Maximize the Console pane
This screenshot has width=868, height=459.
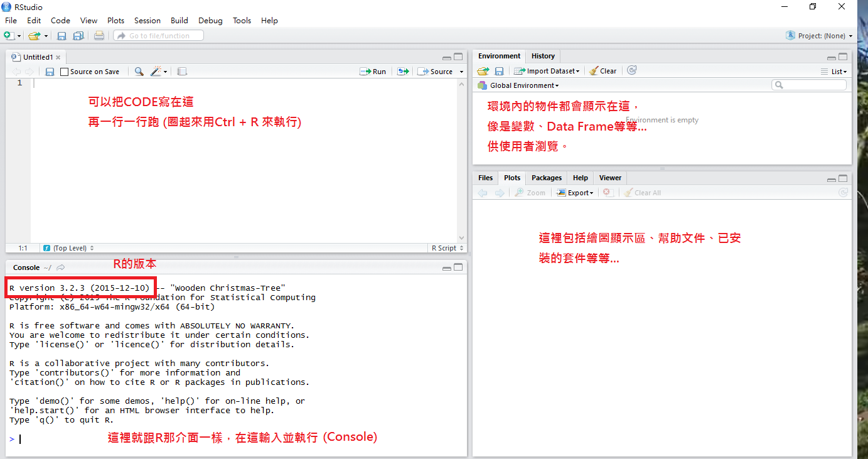coord(458,267)
